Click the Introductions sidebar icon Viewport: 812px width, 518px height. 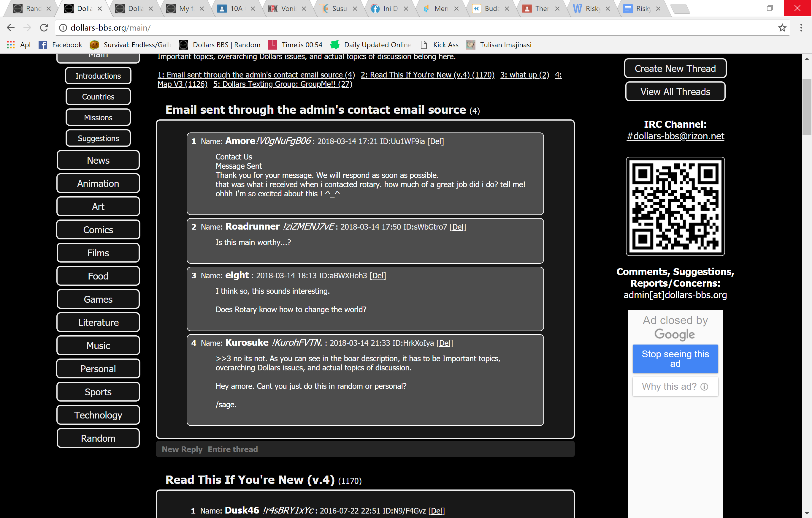98,75
